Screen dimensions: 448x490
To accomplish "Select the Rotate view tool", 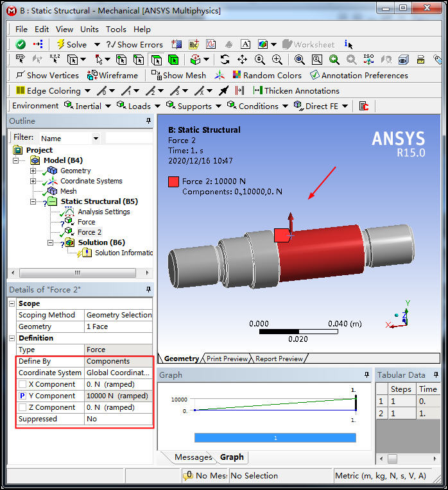I will click(225, 60).
